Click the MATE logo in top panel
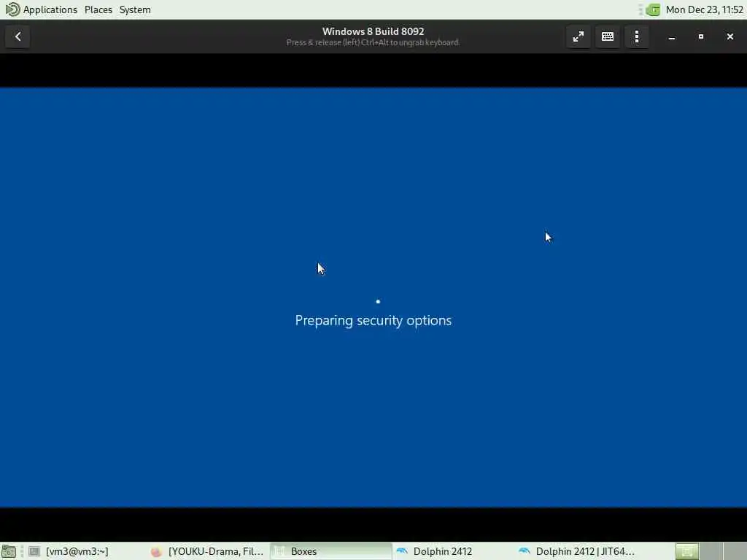This screenshot has width=747, height=560. click(x=12, y=9)
